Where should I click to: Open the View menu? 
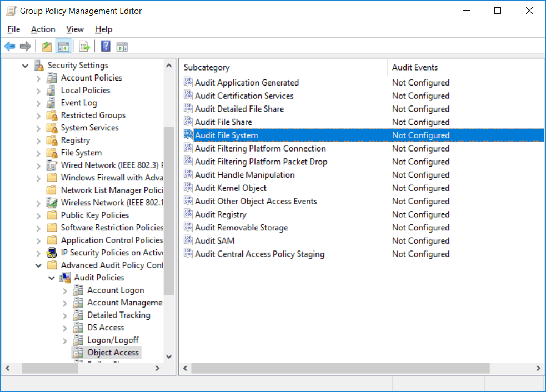(74, 29)
